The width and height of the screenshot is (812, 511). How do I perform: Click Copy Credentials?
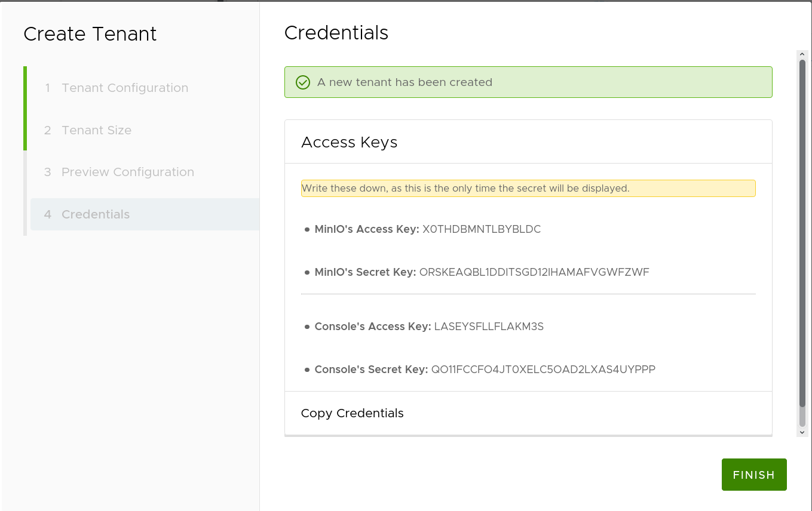352,413
